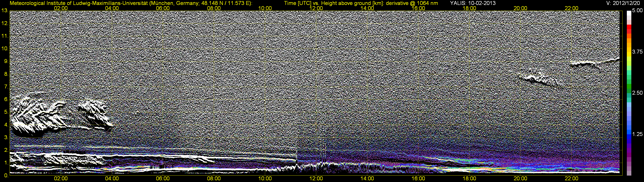Click the 8 km height axis label

6,74
